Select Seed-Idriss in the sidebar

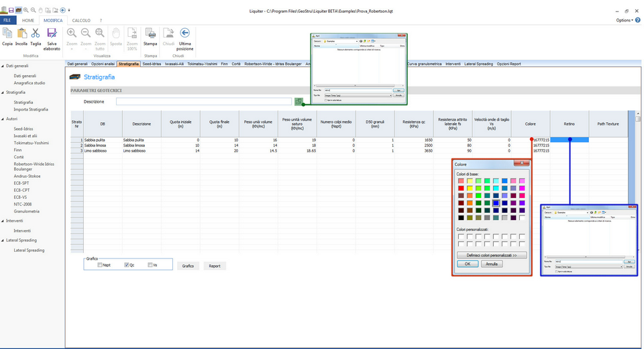(x=23, y=129)
